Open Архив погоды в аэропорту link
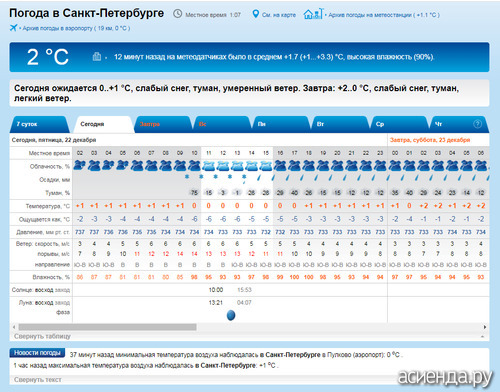The image size is (500, 392). pos(76,28)
